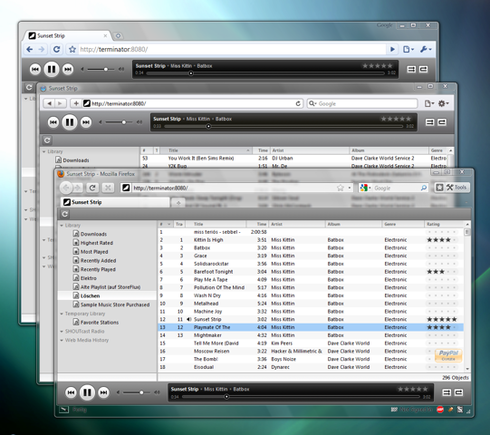
Task: Click previous track in Chrome window player
Action: [x=35, y=69]
